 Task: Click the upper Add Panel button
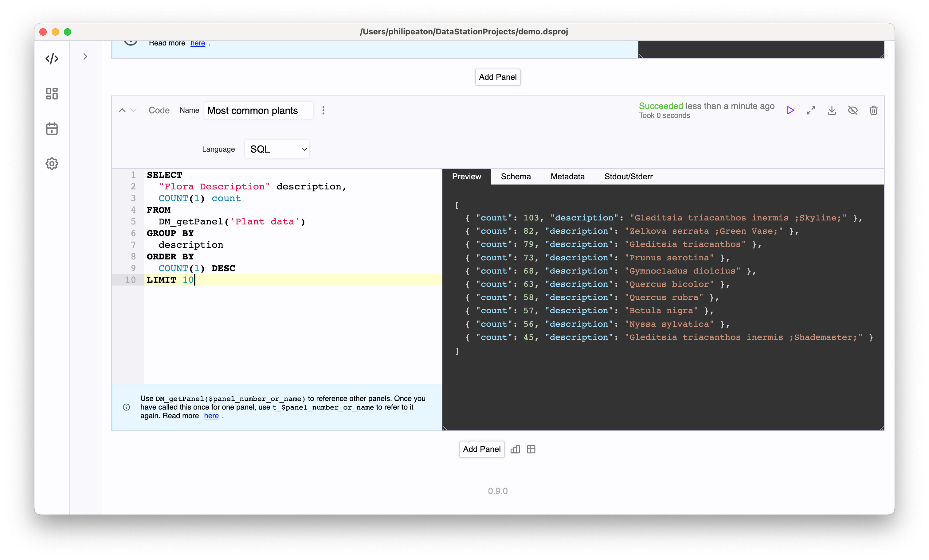pos(498,77)
